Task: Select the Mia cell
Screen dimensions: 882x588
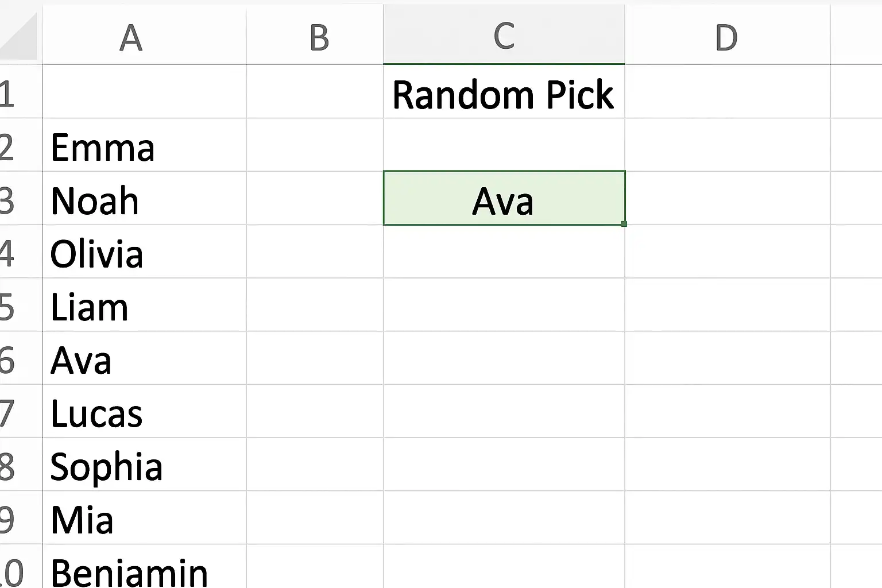Action: (144, 518)
